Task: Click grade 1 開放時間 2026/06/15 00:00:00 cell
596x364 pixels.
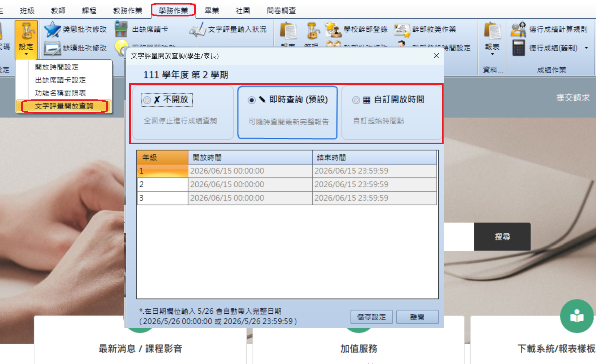Action: click(x=250, y=171)
